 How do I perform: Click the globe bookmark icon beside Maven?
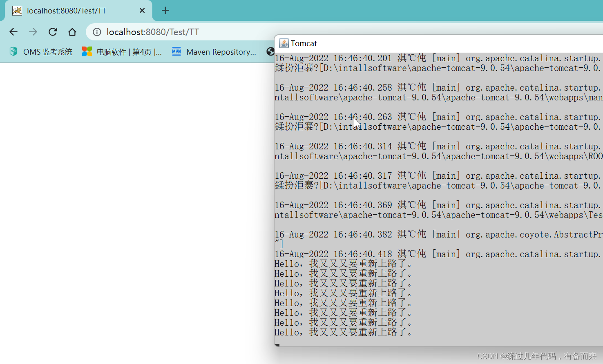(270, 51)
